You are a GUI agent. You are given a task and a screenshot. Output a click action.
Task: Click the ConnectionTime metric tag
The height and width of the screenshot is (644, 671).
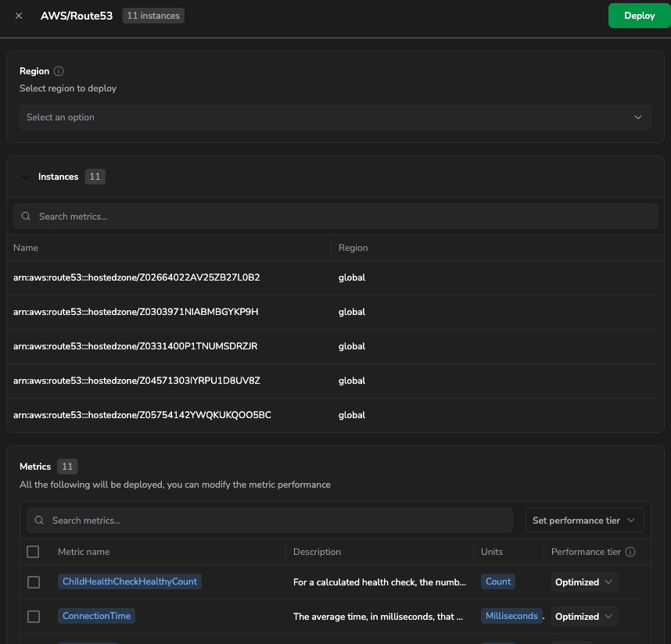[96, 616]
